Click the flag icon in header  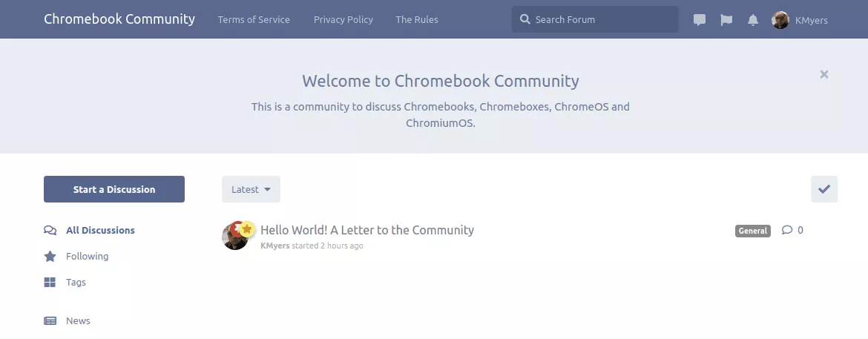[x=726, y=20]
